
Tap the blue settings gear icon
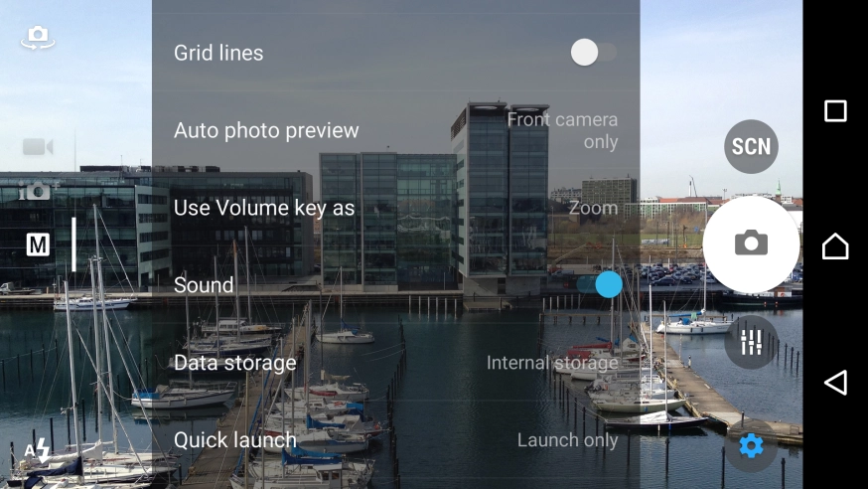tap(751, 445)
